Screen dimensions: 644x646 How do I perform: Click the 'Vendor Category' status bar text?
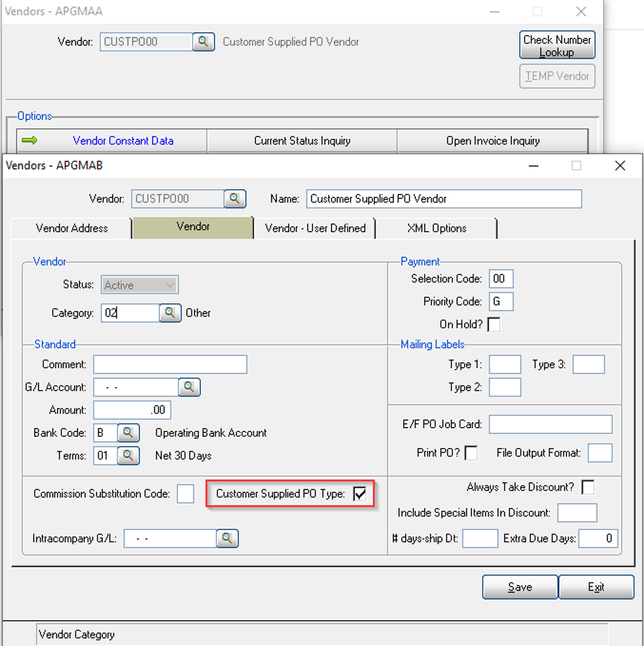[77, 634]
